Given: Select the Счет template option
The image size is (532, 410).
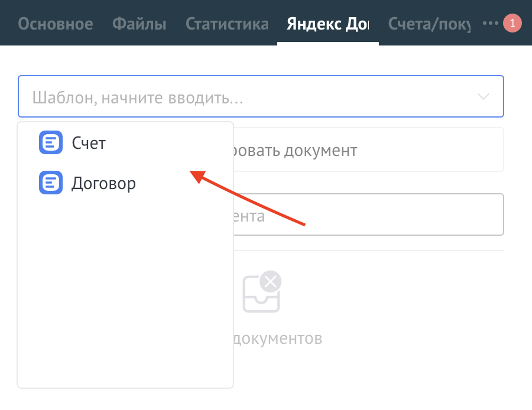Looking at the screenshot, I should click(x=89, y=142).
